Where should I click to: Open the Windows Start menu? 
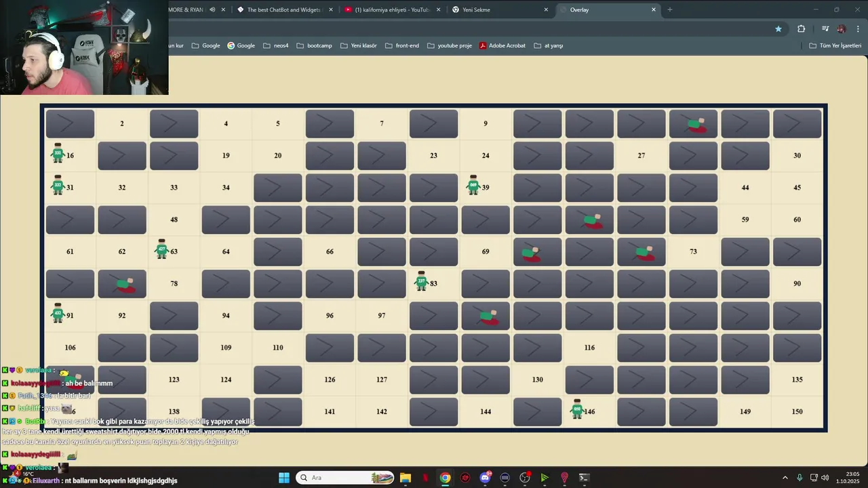pyautogui.click(x=284, y=478)
